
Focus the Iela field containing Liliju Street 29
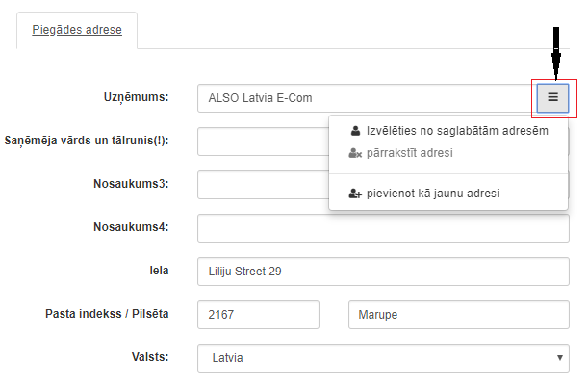(x=383, y=272)
